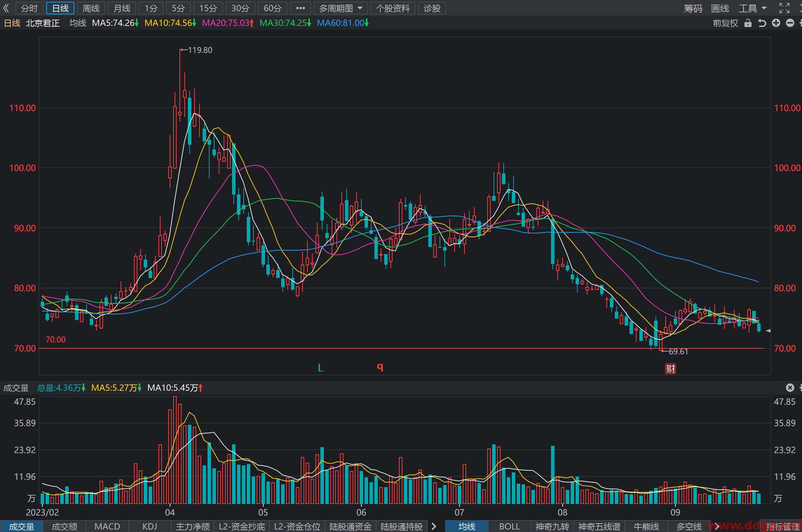Switch sub-indicator to 陆股通资金

(x=351, y=526)
